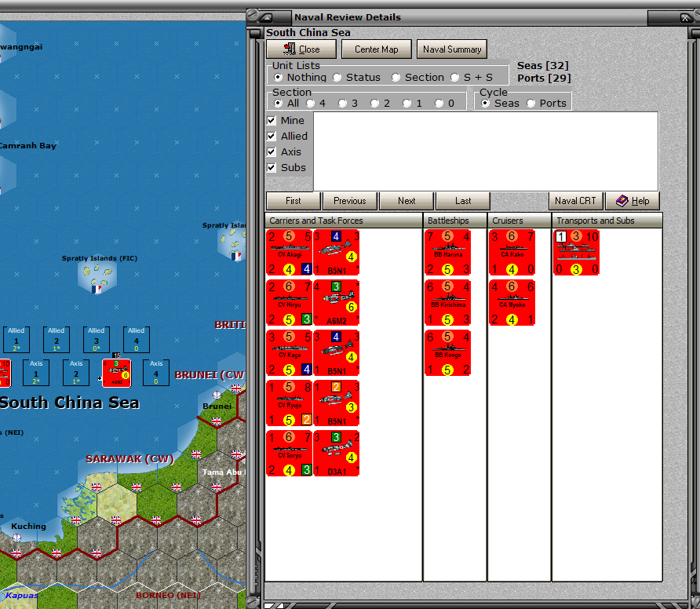Switch the Cycle option to Ports
The width and height of the screenshot is (700, 609).
tap(531, 104)
